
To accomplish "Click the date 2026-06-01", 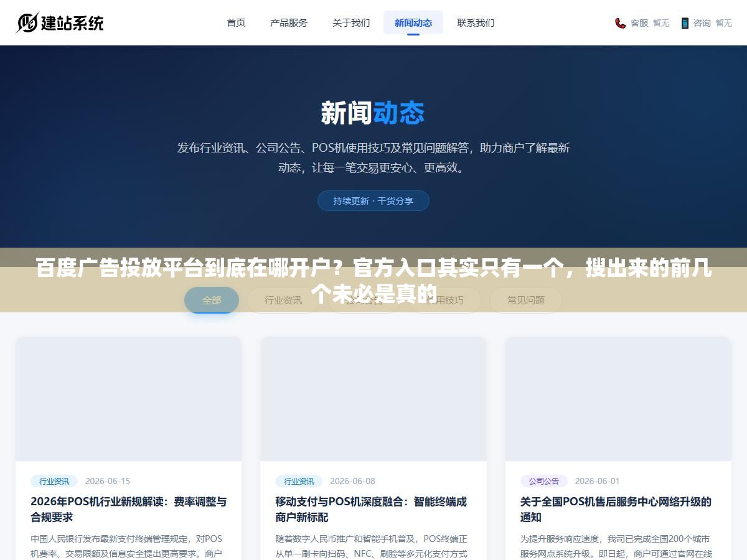I will 598,481.
